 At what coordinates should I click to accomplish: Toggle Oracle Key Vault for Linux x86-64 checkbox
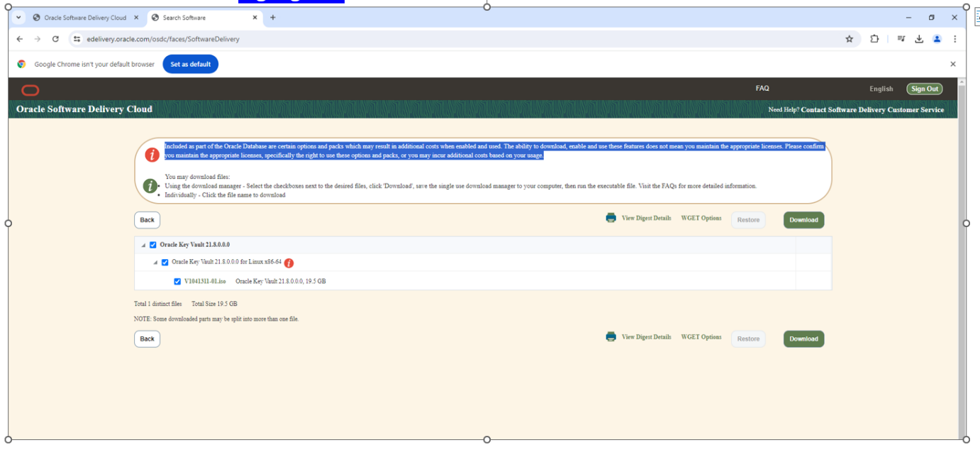[165, 262]
